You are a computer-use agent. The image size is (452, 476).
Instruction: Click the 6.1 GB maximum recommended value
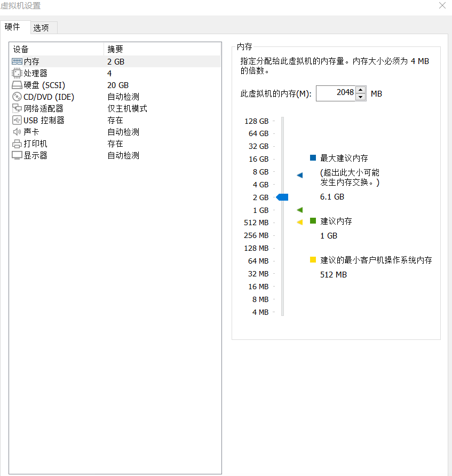tap(332, 197)
